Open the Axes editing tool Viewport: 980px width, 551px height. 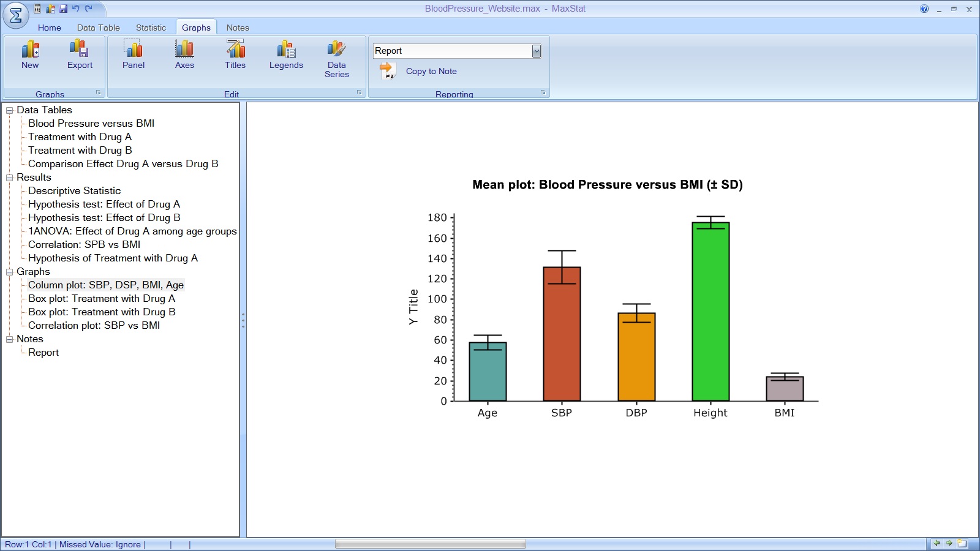pyautogui.click(x=184, y=55)
